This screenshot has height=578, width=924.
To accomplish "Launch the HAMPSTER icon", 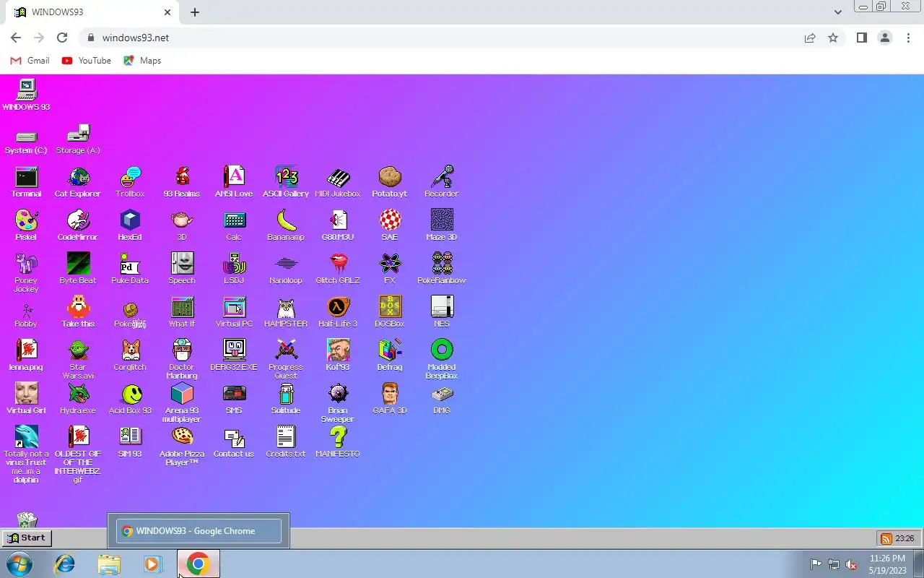I will 286,307.
